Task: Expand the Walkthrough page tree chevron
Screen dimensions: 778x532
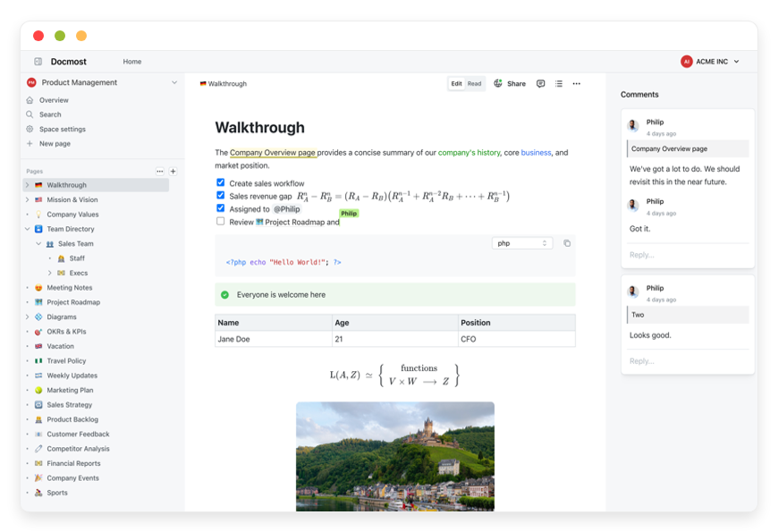Action: pos(28,185)
